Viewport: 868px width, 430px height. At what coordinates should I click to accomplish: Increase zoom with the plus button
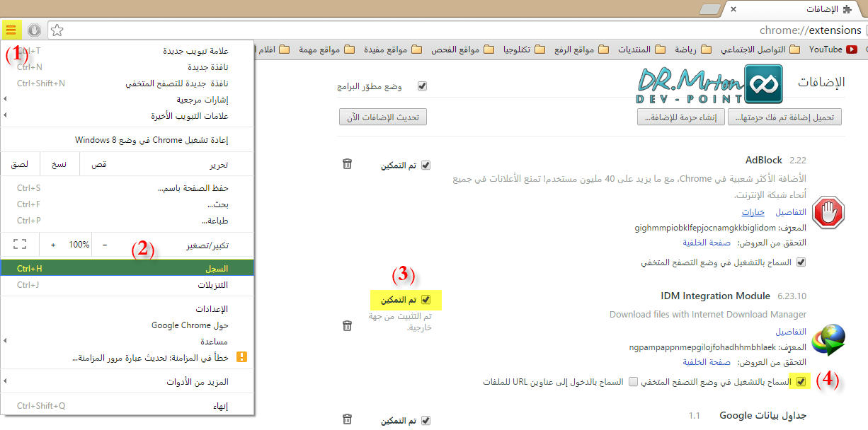pyautogui.click(x=53, y=245)
